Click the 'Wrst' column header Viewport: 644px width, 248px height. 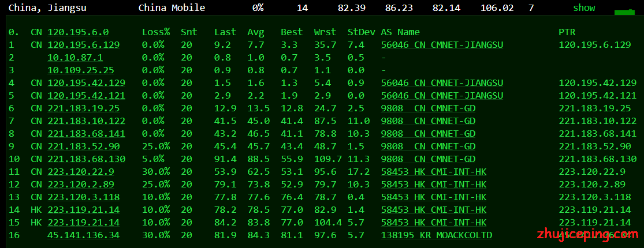(325, 32)
